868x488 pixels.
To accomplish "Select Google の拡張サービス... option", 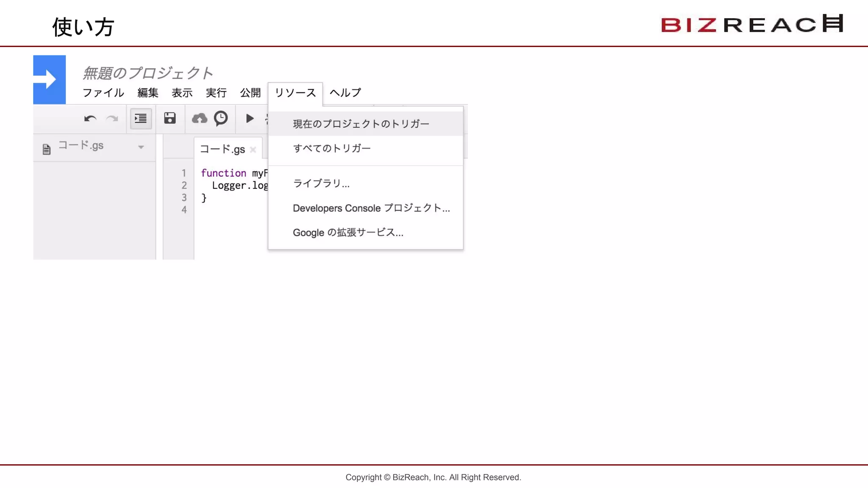I will tap(348, 233).
